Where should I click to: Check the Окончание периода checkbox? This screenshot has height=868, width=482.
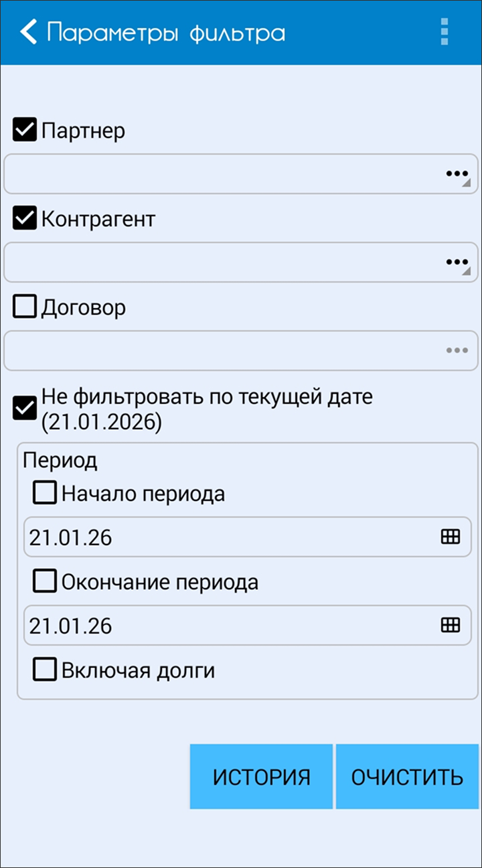pos(45,581)
